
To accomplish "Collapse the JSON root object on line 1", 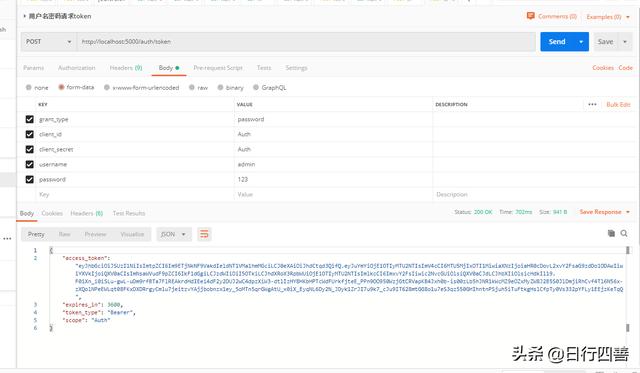I will point(51,250).
